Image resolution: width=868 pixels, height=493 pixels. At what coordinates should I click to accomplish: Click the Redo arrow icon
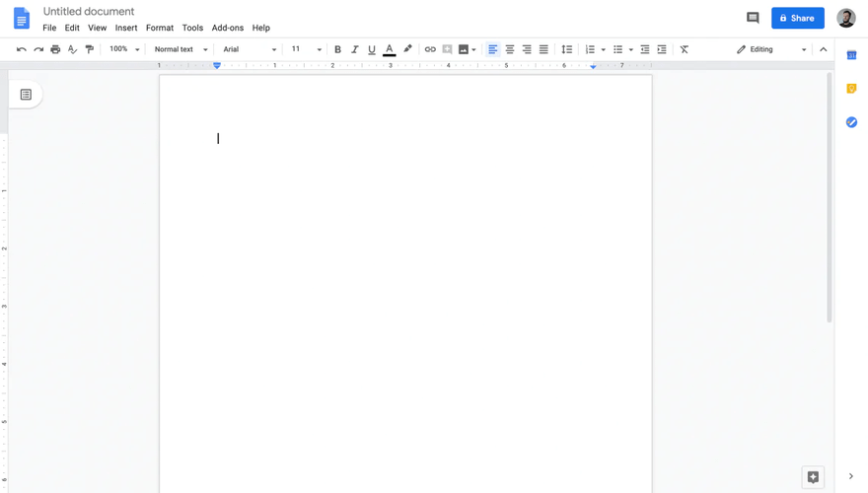click(x=38, y=49)
